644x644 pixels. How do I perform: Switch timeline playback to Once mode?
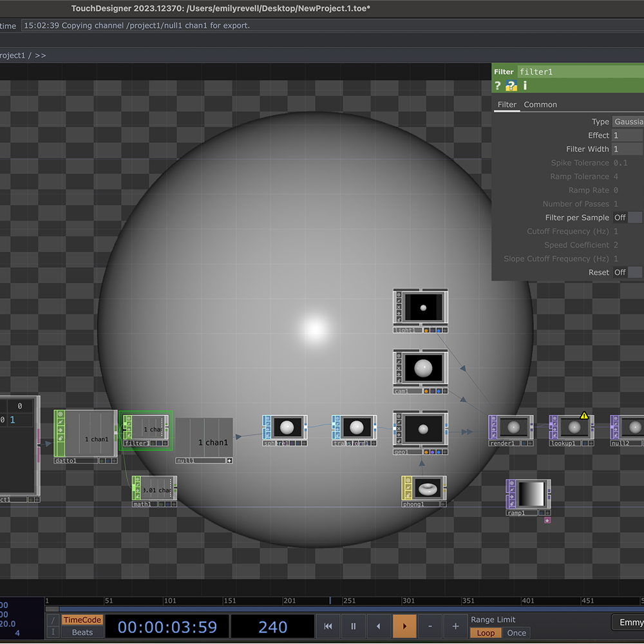[516, 632]
